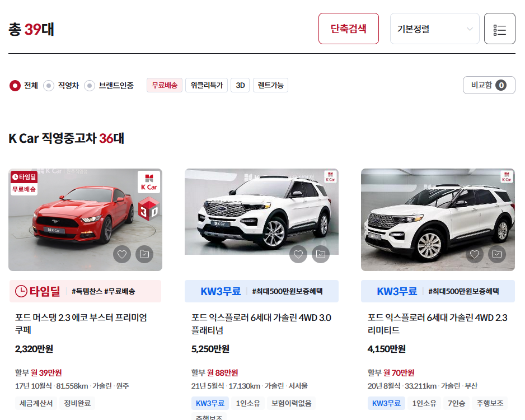The width and height of the screenshot is (525, 420).
Task: Open 포드 머스탱 2.3 에코 부스터 title
Action: click(81, 324)
